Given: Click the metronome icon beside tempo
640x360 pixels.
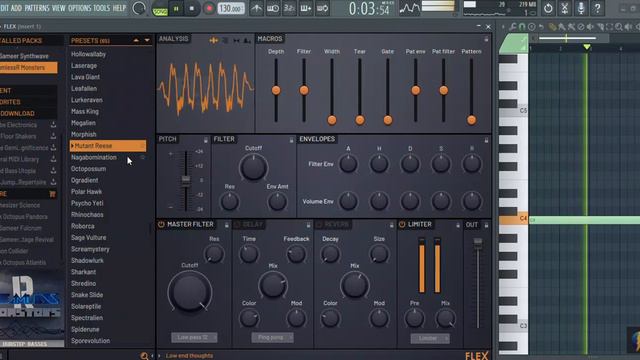Looking at the screenshot, I should point(256,8).
